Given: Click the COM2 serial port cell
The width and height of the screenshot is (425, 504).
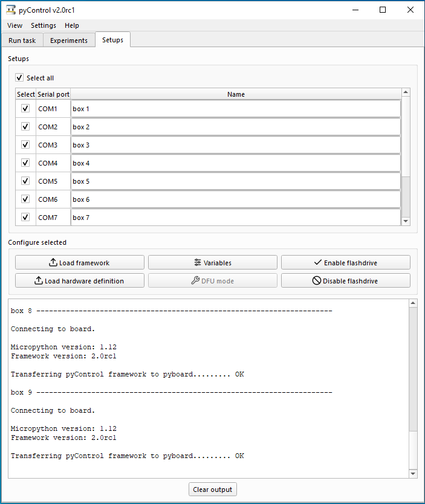Looking at the screenshot, I should tap(53, 127).
